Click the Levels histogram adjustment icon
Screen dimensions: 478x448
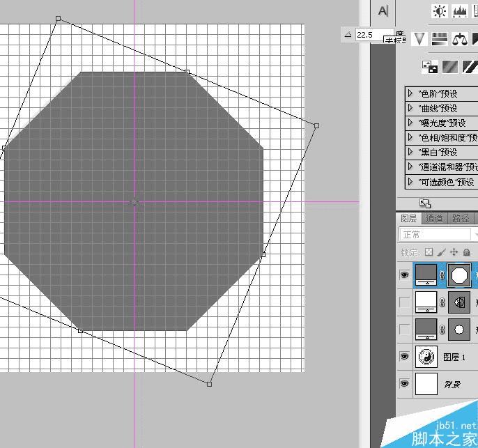459,11
